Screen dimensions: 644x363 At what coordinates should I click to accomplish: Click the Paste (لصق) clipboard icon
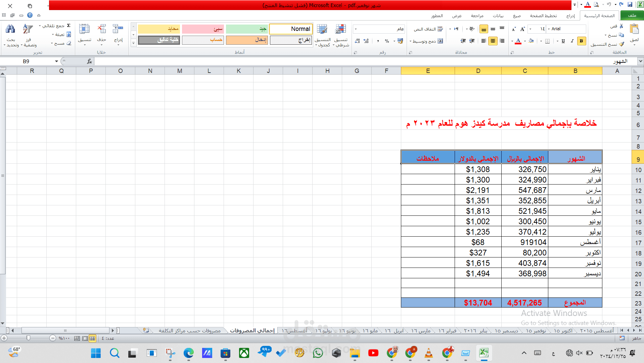(634, 30)
